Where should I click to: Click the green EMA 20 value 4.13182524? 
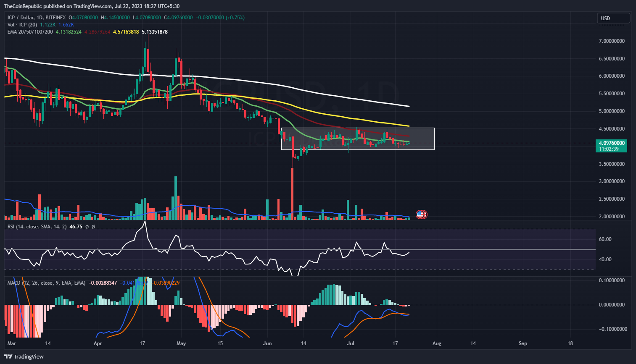pos(69,32)
